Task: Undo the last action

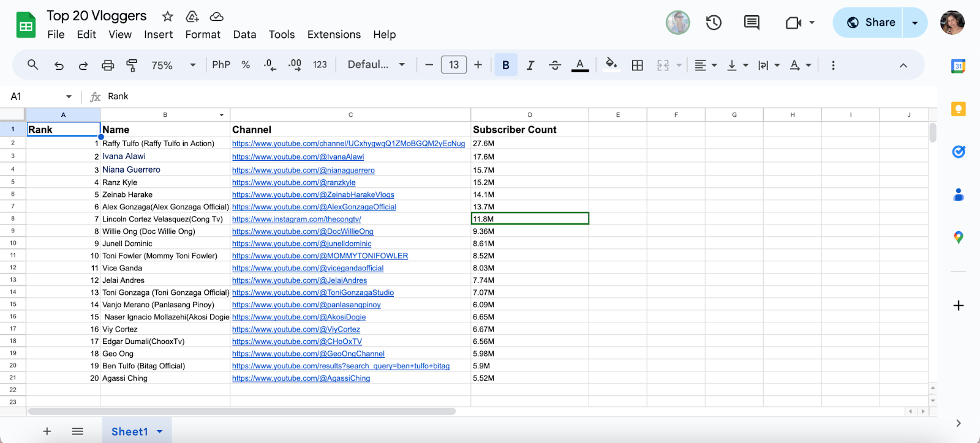Action: tap(59, 65)
